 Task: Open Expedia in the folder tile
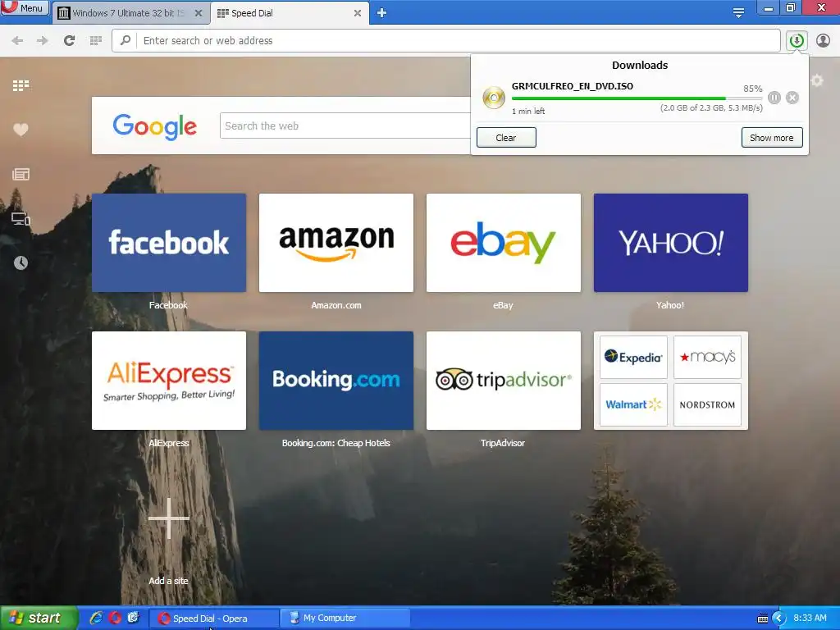click(x=633, y=358)
